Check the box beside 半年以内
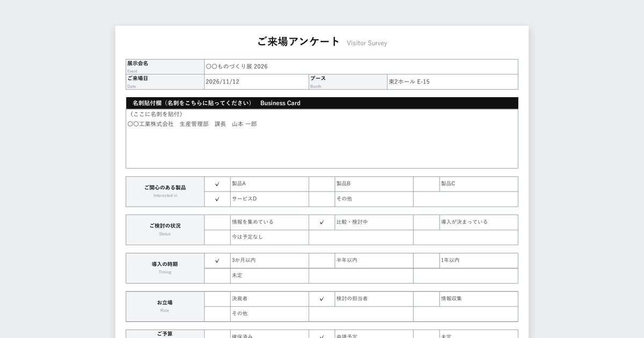Screen dimensions: 644x338 coord(321,261)
